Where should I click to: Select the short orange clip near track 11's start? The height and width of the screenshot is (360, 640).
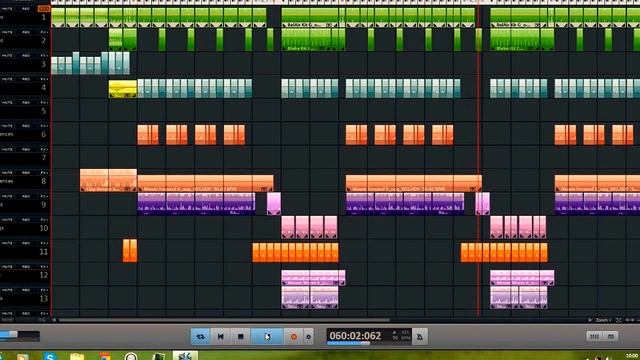pos(130,251)
